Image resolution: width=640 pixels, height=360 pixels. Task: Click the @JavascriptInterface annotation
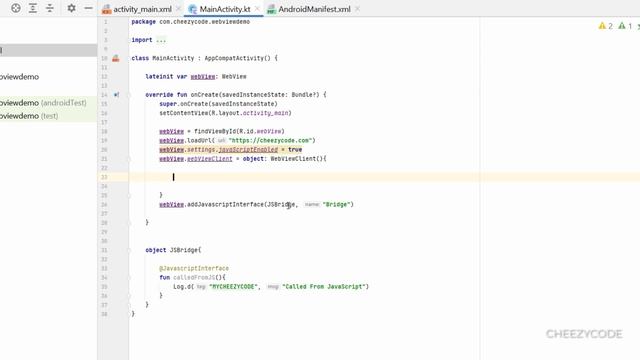194,268
